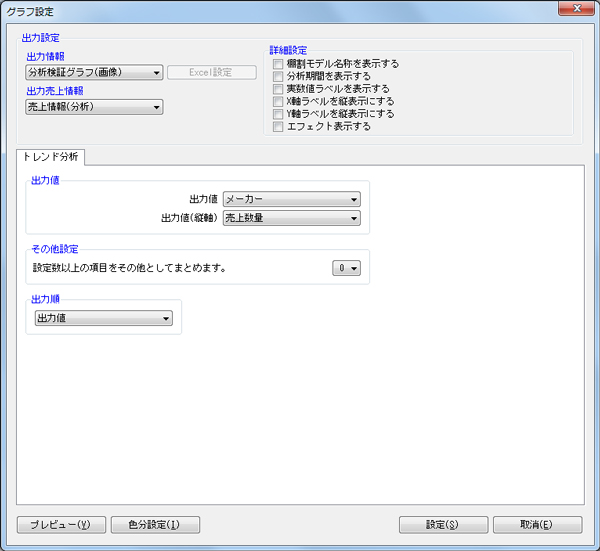Click the 設定数以上の項目をその他としてまとめます text
This screenshot has width=600, height=551.
(x=129, y=268)
